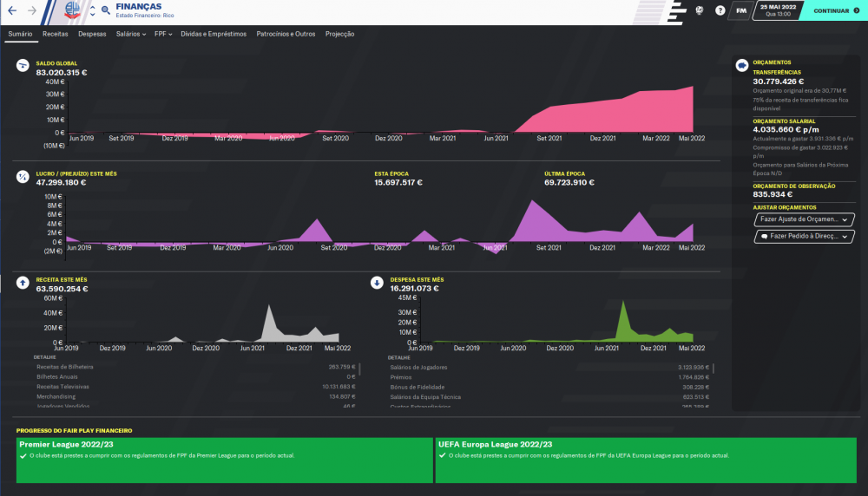Expand the Salários dropdown menu

(x=131, y=34)
